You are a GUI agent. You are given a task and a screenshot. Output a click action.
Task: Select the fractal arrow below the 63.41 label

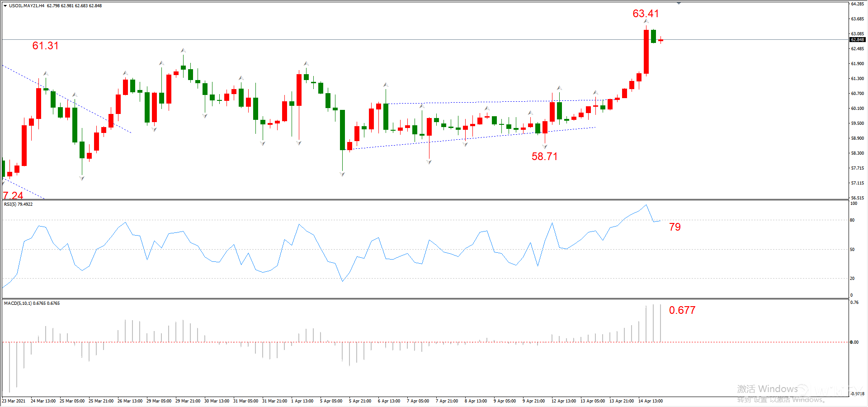tap(646, 21)
